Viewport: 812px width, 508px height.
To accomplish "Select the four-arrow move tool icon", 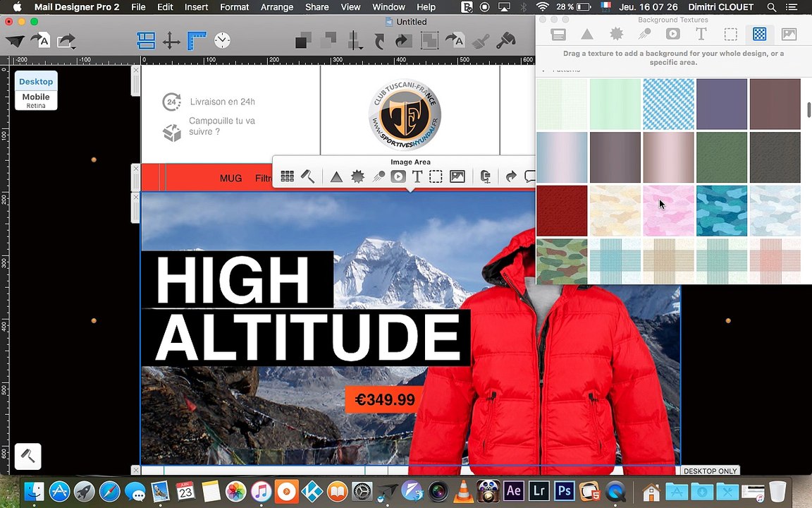I will click(x=171, y=40).
